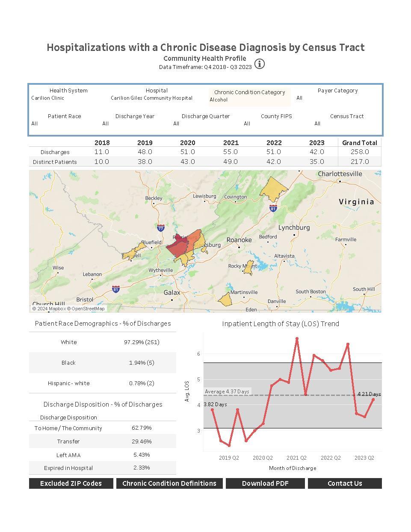This screenshot has width=411, height=532.
Task: Select To Home / The Community disposition row
Action: pyautogui.click(x=103, y=428)
